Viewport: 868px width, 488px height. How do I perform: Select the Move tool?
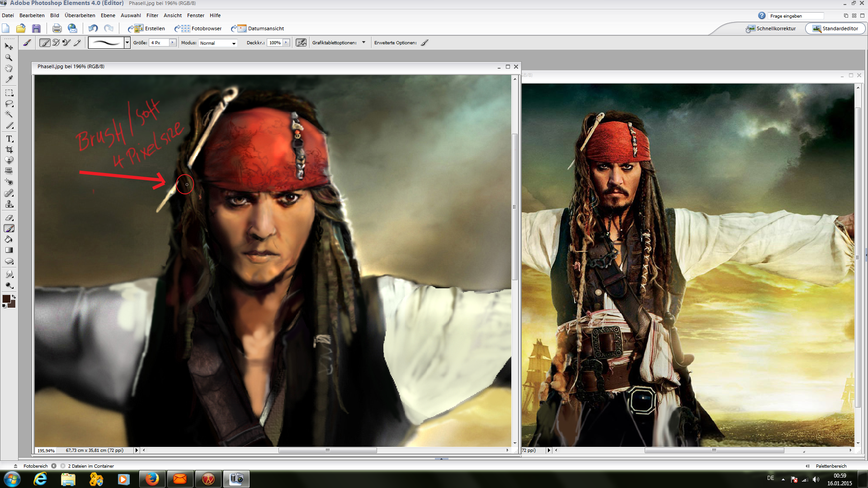[9, 46]
